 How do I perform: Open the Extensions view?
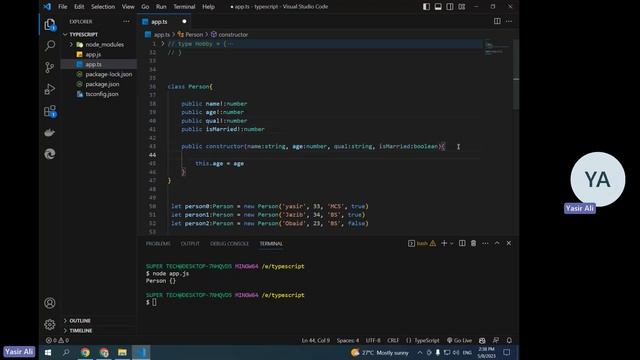click(x=49, y=111)
